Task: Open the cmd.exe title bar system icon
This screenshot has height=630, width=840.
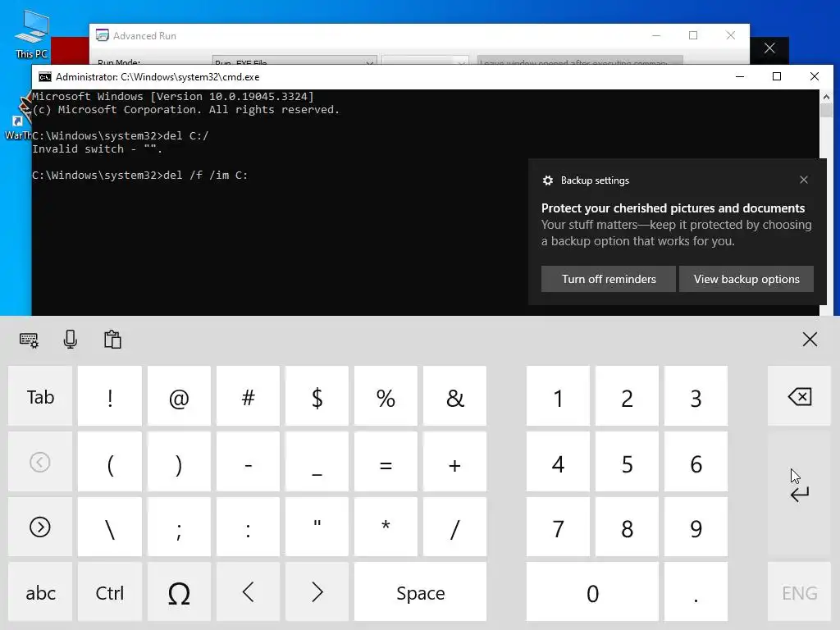Action: [45, 77]
